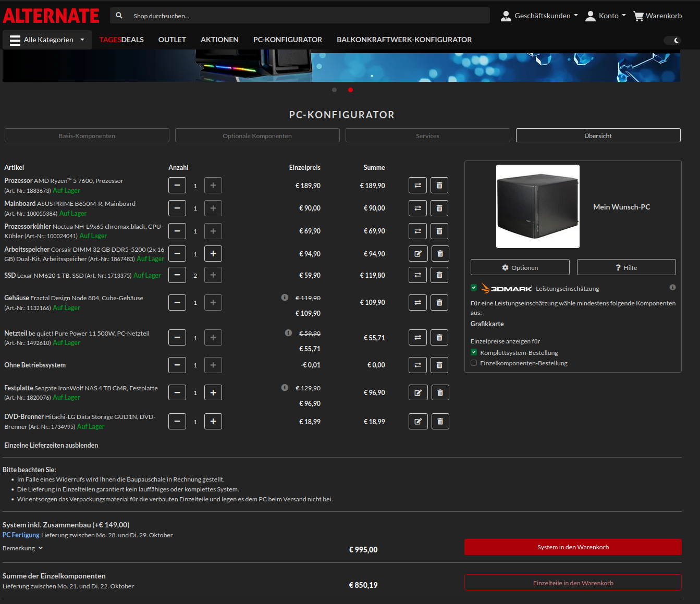
Task: Remove the DVD-Brenner Hitachi-LG from list
Action: click(x=440, y=422)
